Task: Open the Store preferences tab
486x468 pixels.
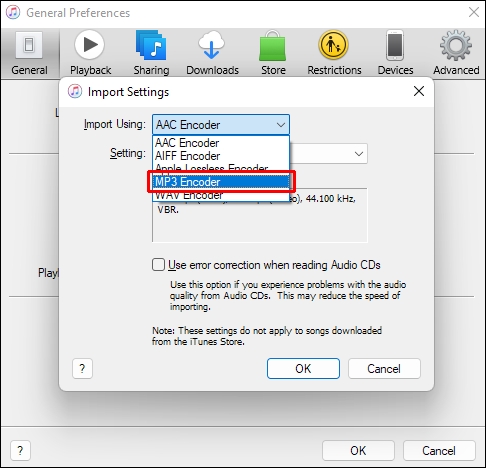Action: pos(273,54)
